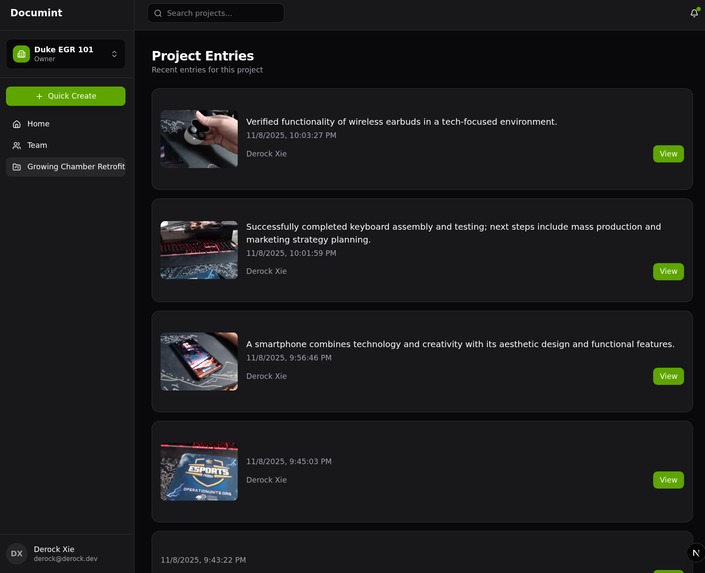Click the earbuds entry description text
This screenshot has height=573, width=705.
coord(402,122)
